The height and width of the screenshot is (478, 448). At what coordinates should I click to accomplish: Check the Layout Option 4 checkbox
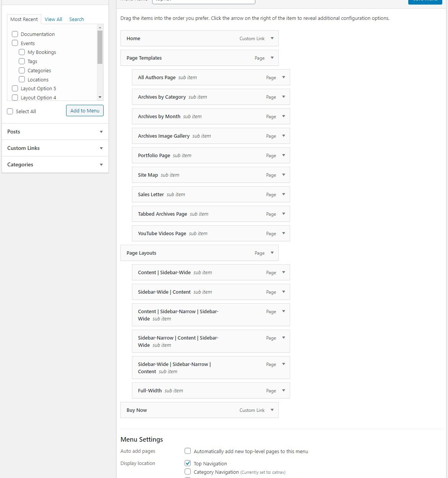click(x=15, y=98)
